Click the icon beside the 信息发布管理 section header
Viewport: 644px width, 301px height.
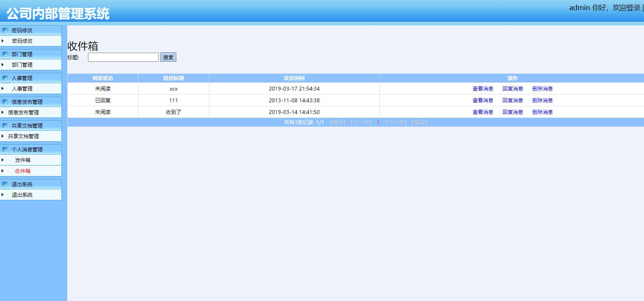coord(5,102)
